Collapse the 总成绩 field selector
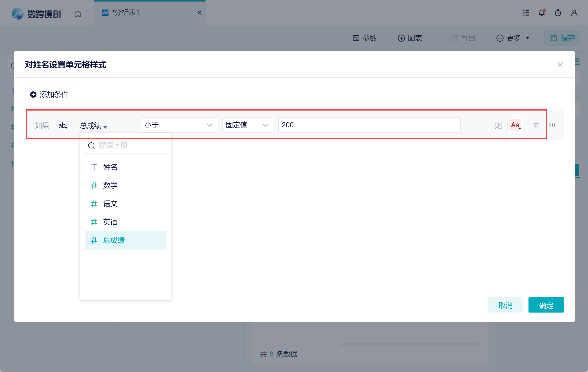 coord(94,126)
